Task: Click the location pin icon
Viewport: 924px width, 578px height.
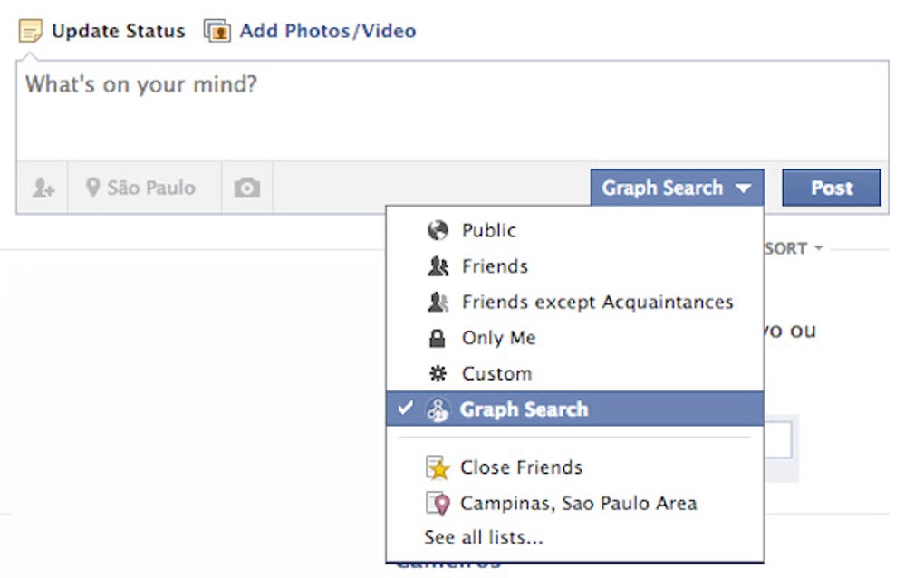Action: point(92,188)
